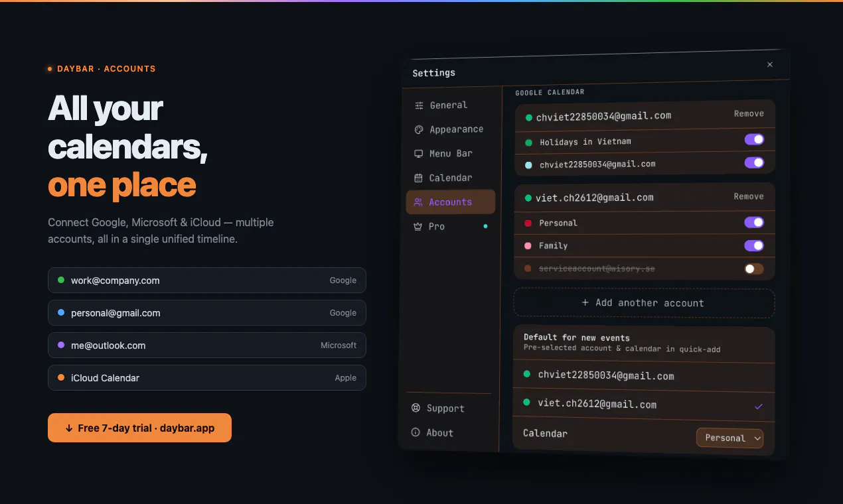Viewport: 843px width, 504px height.
Task: Open the General settings section
Action: pos(450,105)
